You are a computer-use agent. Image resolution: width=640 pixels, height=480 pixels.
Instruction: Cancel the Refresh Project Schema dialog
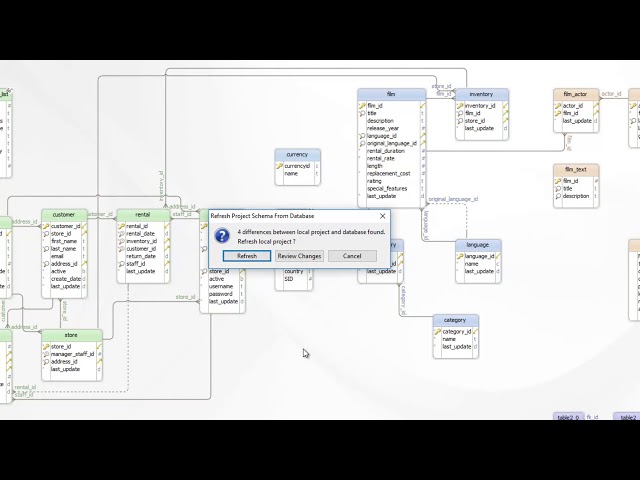[352, 256]
